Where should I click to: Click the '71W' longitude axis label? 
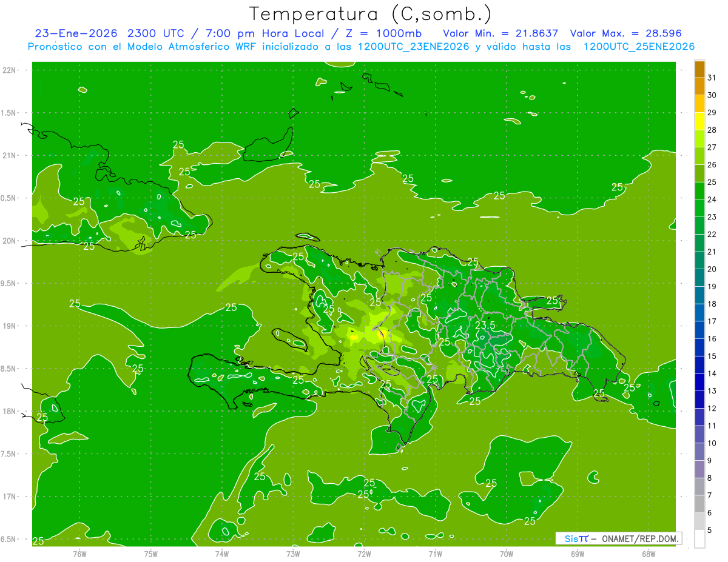click(435, 554)
